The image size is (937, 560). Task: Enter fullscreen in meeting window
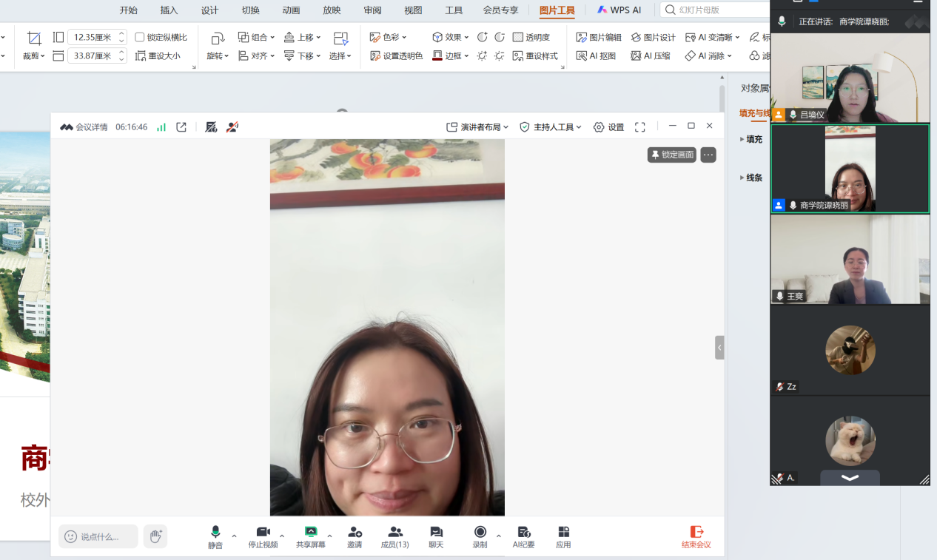[640, 127]
